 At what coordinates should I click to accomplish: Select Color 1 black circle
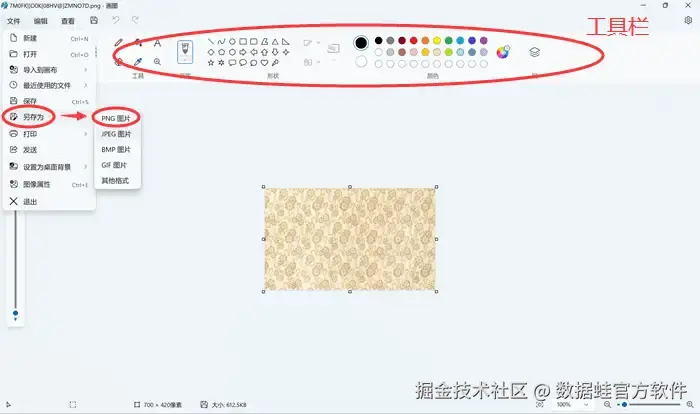tap(361, 43)
